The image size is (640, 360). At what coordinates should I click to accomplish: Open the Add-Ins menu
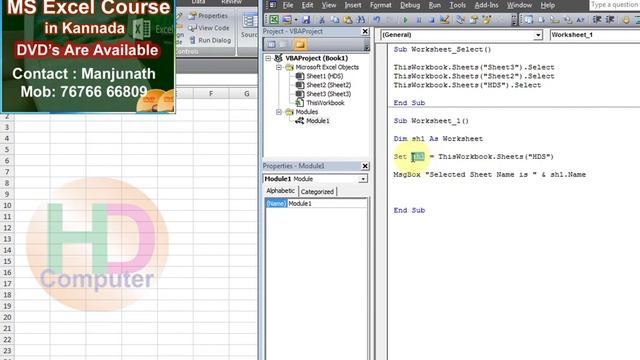pos(487,5)
